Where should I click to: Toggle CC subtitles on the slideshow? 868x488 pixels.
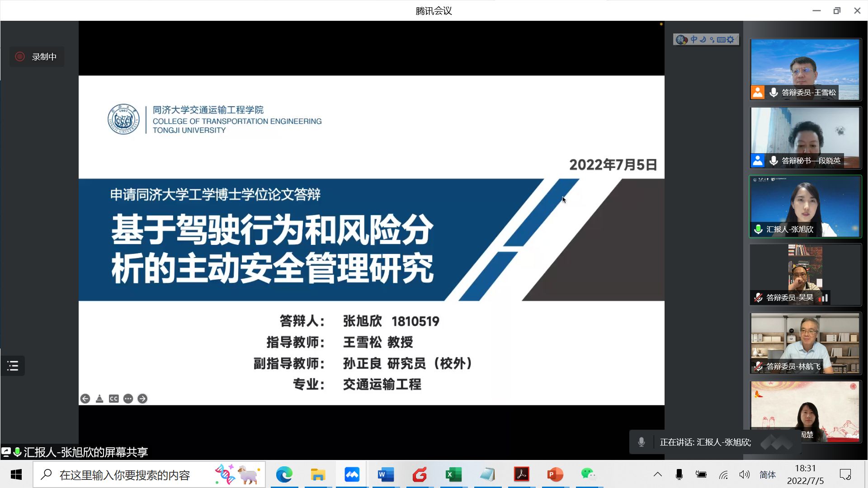coord(114,399)
